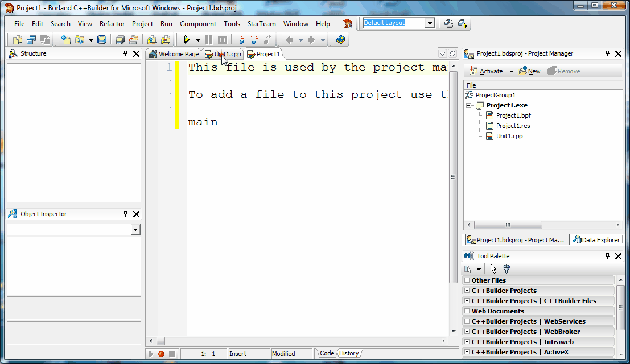The image size is (630, 364).
Task: Open the Run button dropdown arrow
Action: (198, 40)
